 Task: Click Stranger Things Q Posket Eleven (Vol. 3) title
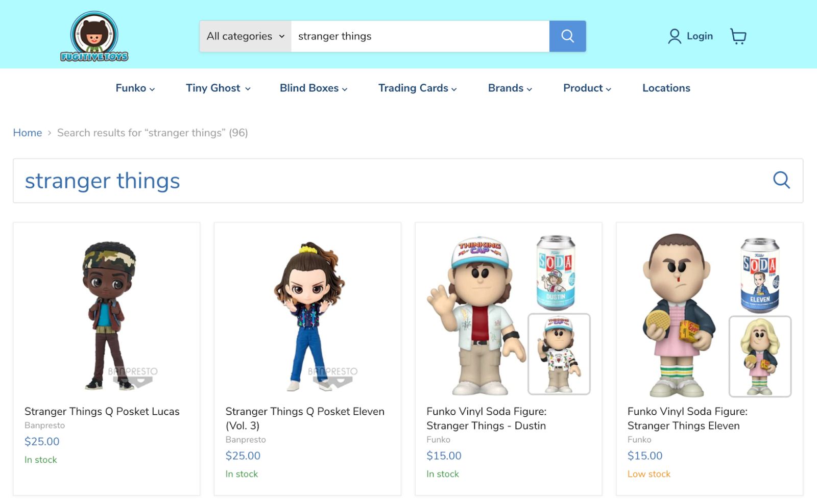click(x=305, y=418)
